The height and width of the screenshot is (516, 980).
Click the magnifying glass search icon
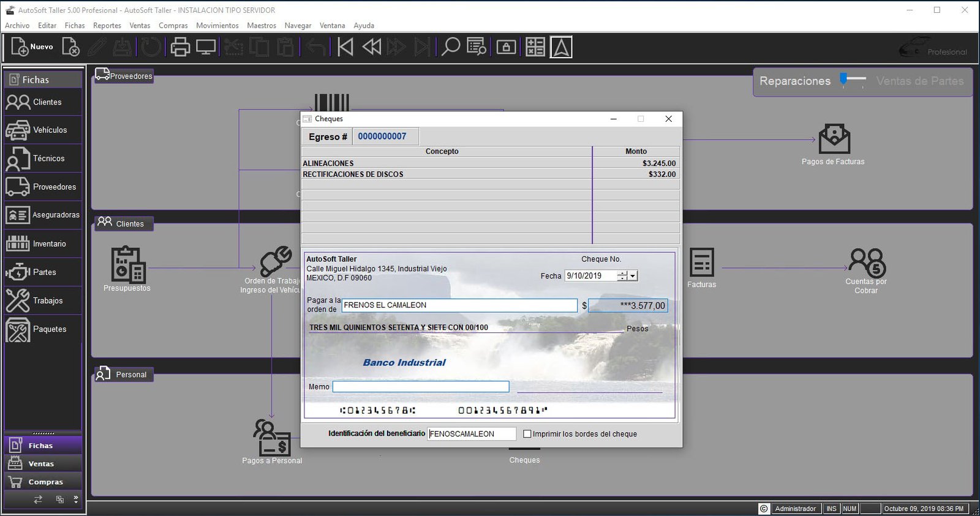[451, 47]
